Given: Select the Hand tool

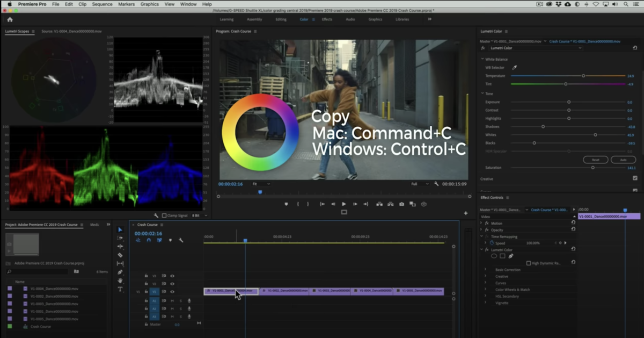Looking at the screenshot, I should [120, 281].
